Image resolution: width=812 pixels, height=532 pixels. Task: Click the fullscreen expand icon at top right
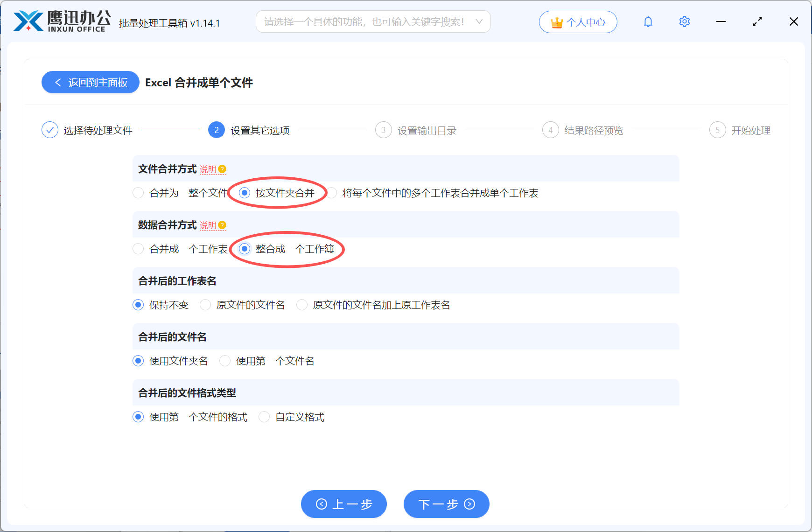coord(757,21)
